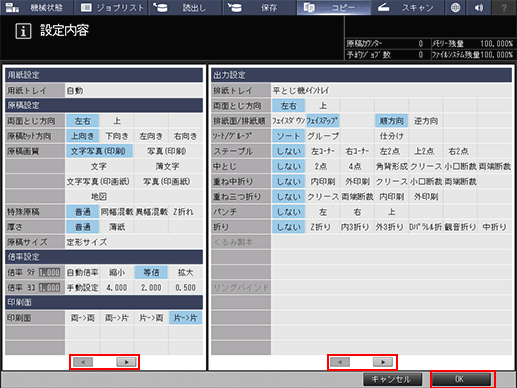Switch to the 読出し recall tab
This screenshot has height=388, width=517.
(x=186, y=7)
